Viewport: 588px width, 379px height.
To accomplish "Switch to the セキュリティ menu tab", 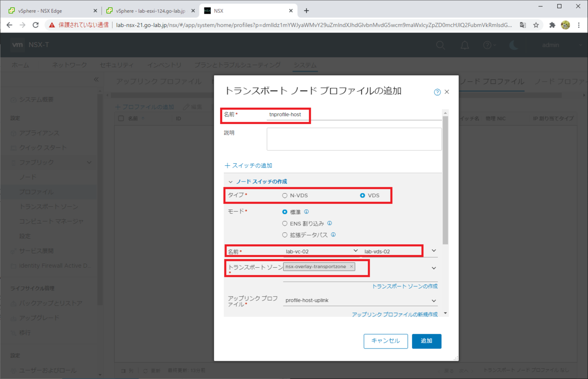I will coord(116,65).
